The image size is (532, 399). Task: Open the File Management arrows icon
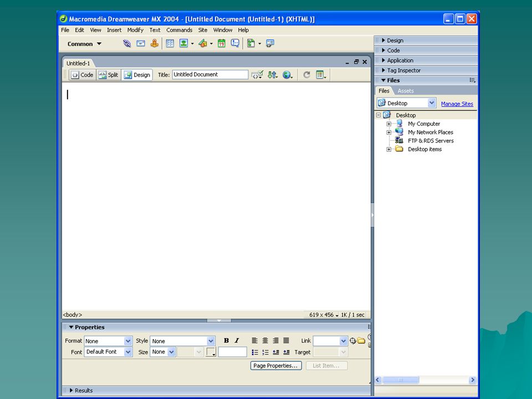(273, 75)
